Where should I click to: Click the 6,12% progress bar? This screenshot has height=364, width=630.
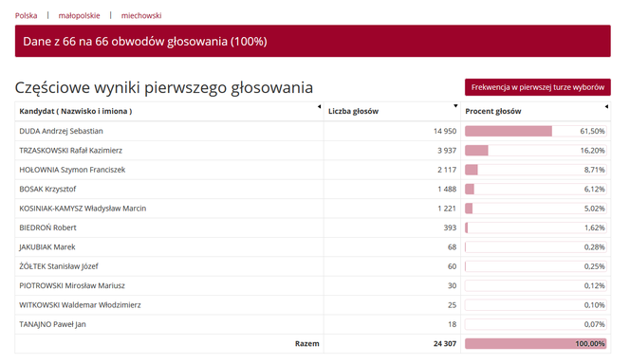click(x=535, y=189)
